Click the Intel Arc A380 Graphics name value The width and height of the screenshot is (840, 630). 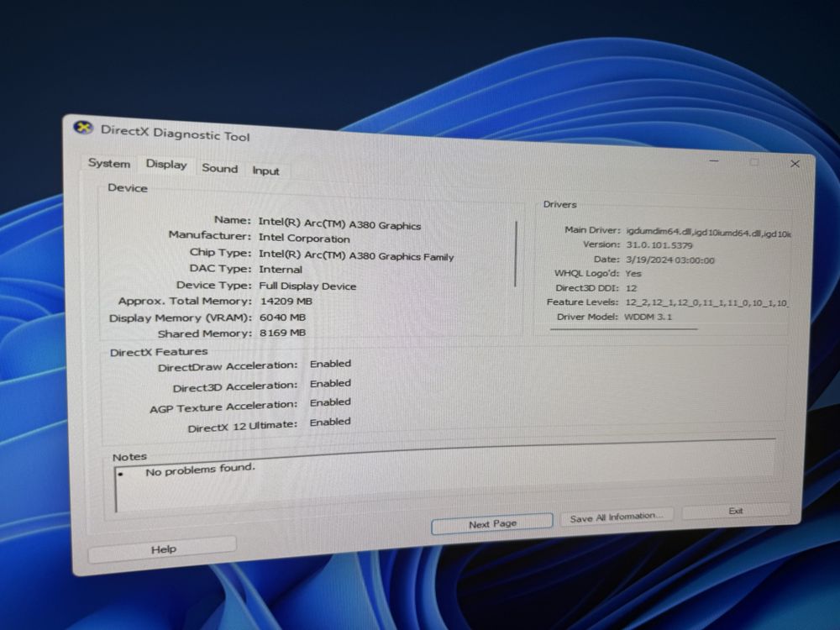pos(339,223)
